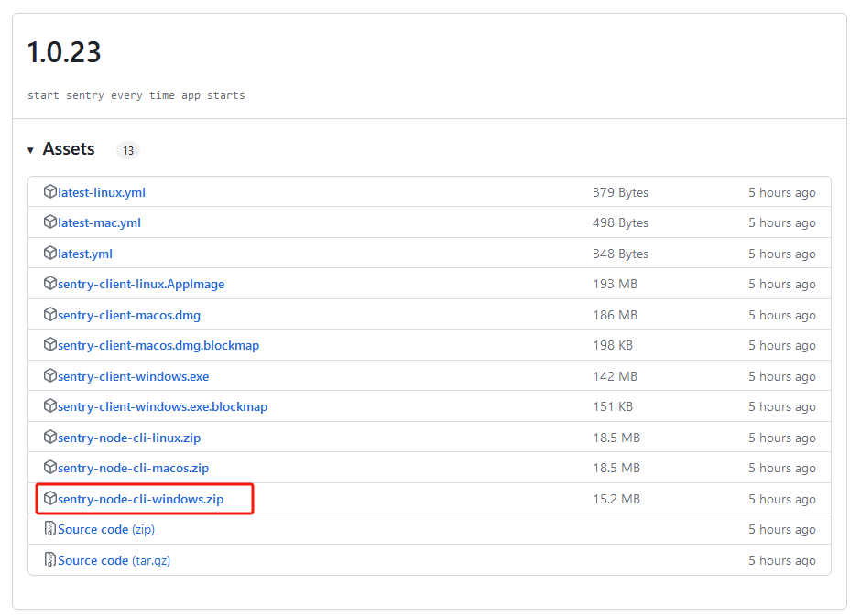The height and width of the screenshot is (616, 850).
Task: Download latest-linux.yml
Action: coord(102,192)
